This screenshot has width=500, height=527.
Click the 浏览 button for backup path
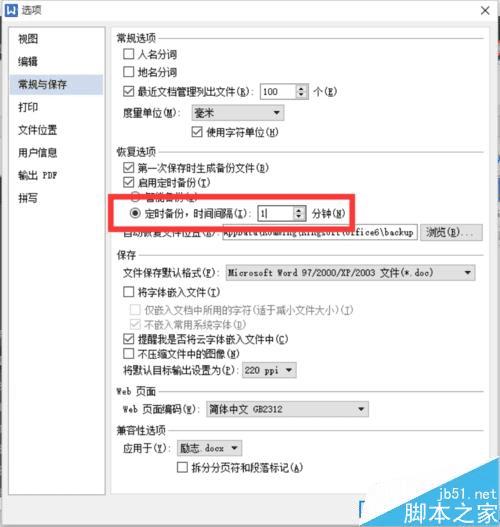[x=451, y=232]
